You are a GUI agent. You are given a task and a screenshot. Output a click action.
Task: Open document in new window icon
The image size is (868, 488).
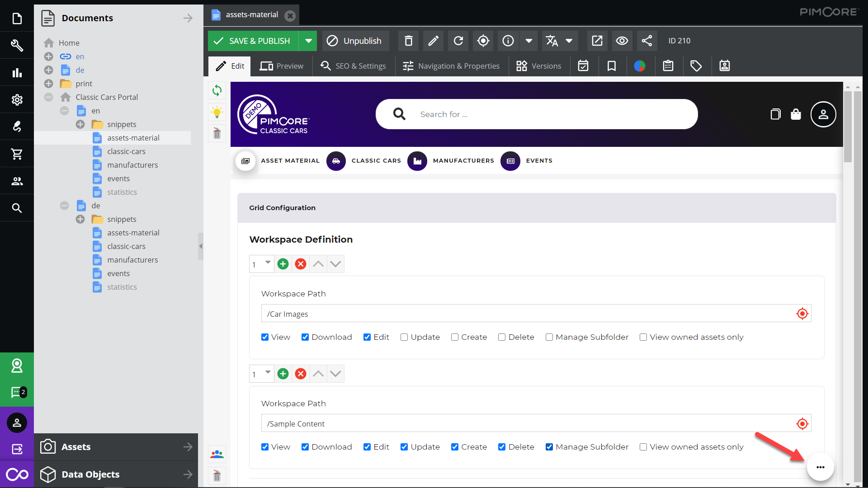click(x=597, y=41)
